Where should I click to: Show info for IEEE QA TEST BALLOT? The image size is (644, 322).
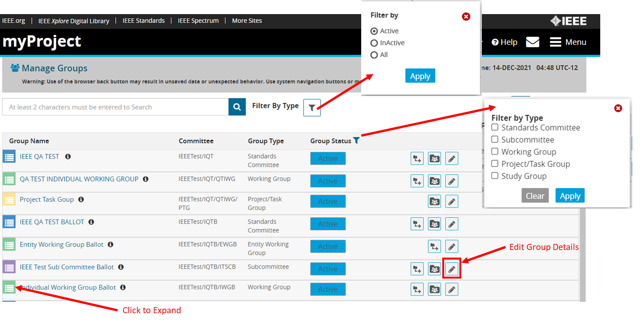91,222
